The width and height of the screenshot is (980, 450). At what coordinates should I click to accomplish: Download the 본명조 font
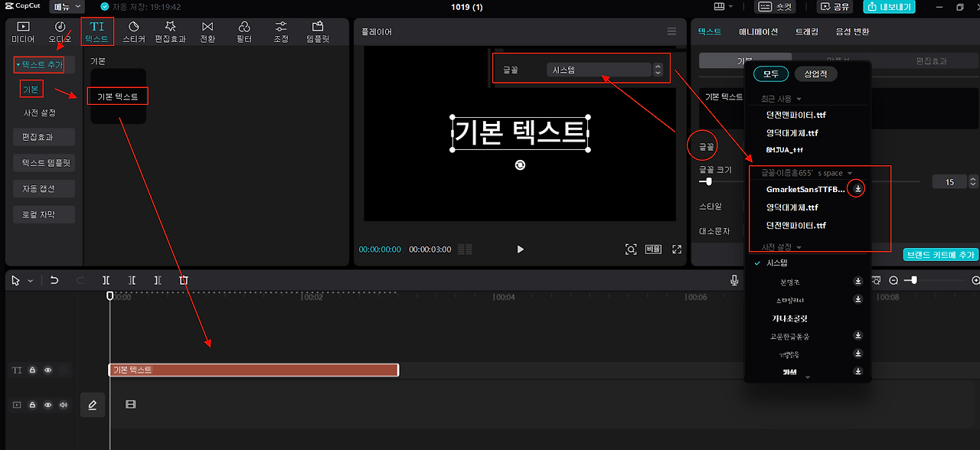coord(858,281)
